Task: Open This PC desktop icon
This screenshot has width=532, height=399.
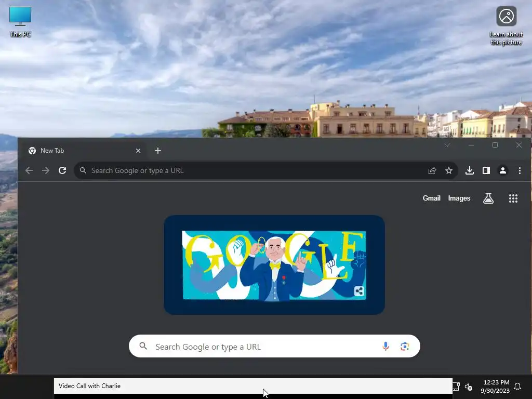Action: (x=20, y=22)
